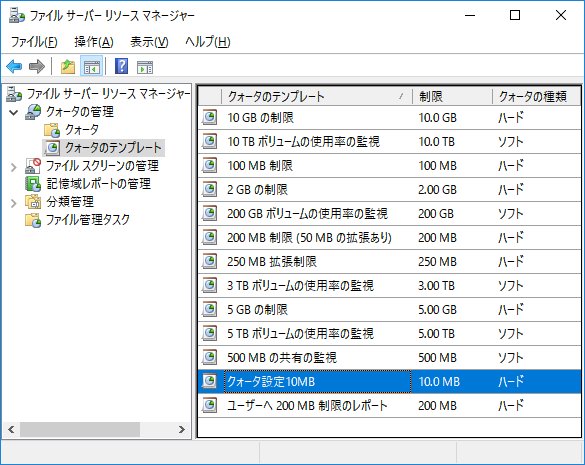Screen dimensions: 585x465
Task: Select the 100 MB 制限 template
Action: point(260,165)
